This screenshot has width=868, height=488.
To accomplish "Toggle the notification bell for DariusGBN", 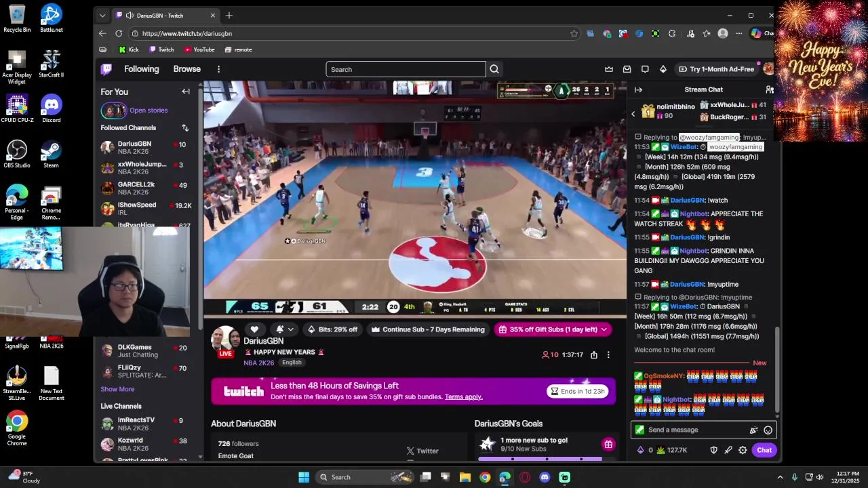I will 280,329.
